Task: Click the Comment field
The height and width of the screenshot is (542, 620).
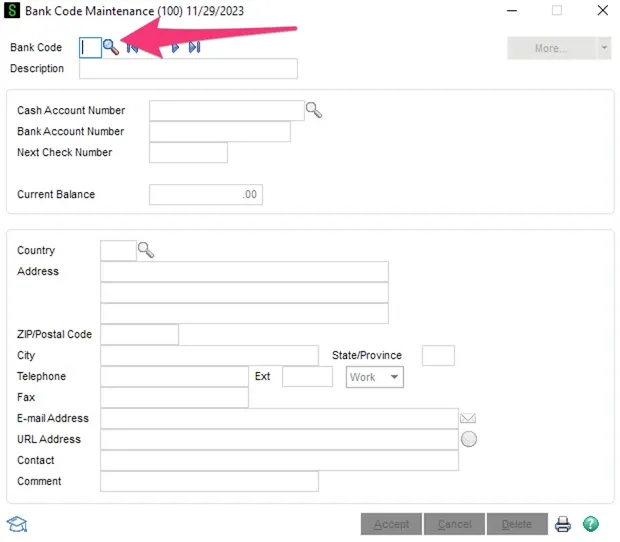Action: pyautogui.click(x=209, y=481)
